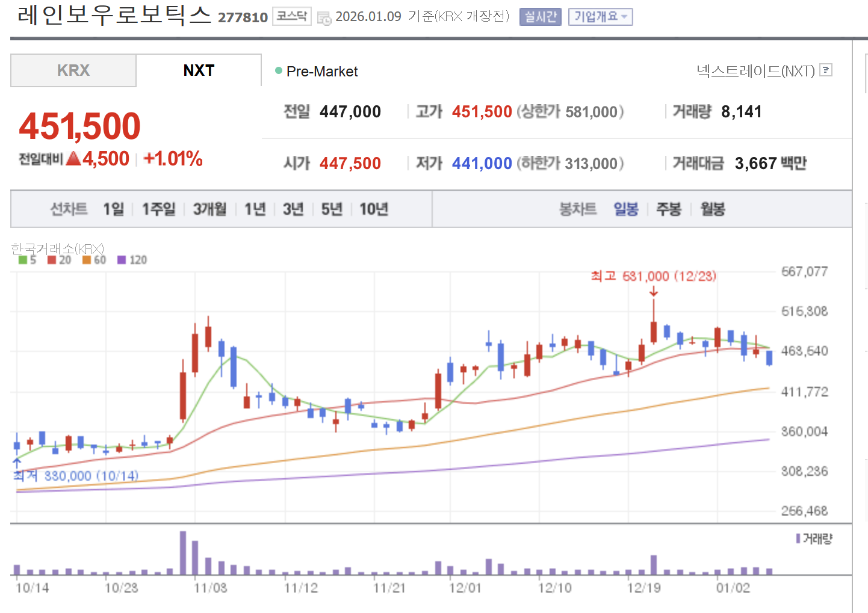The image size is (868, 613).
Task: Click the green 5-day moving average swatch
Action: coord(23,260)
